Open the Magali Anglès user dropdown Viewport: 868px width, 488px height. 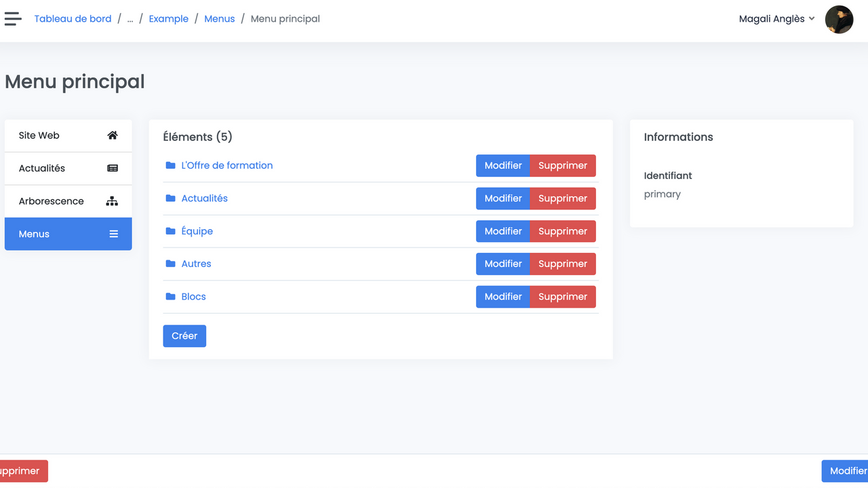click(x=776, y=19)
